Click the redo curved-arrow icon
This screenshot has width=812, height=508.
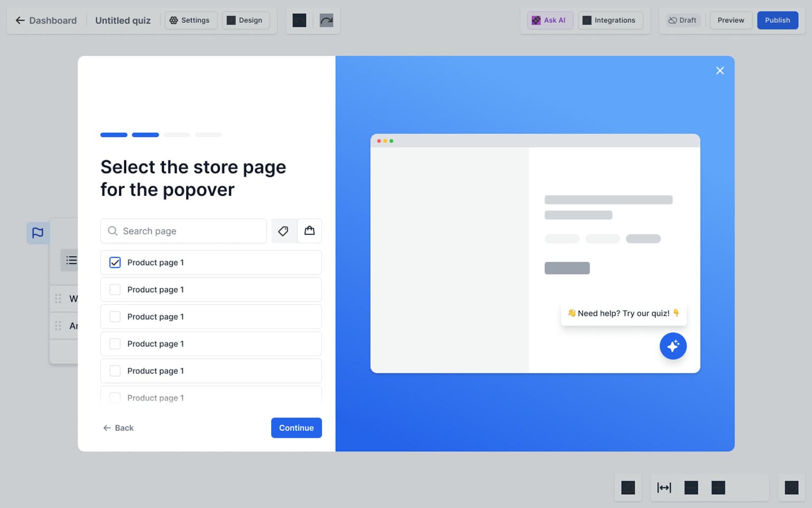pyautogui.click(x=327, y=21)
